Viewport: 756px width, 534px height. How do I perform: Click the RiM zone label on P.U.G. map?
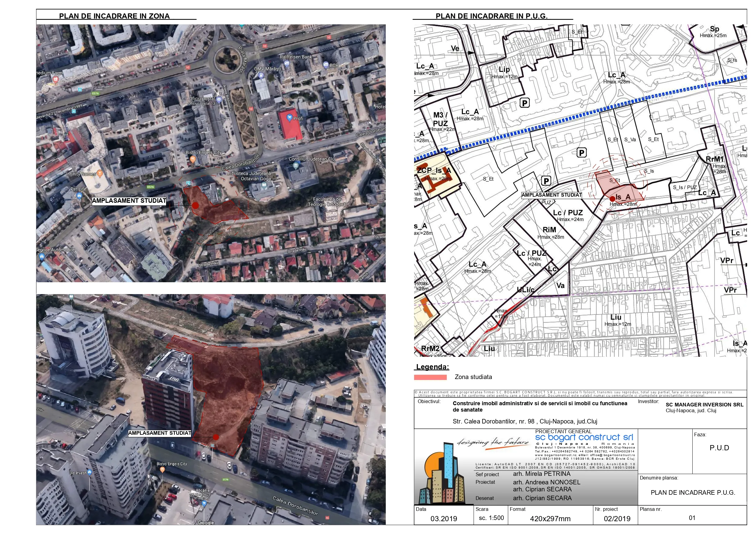click(x=549, y=230)
